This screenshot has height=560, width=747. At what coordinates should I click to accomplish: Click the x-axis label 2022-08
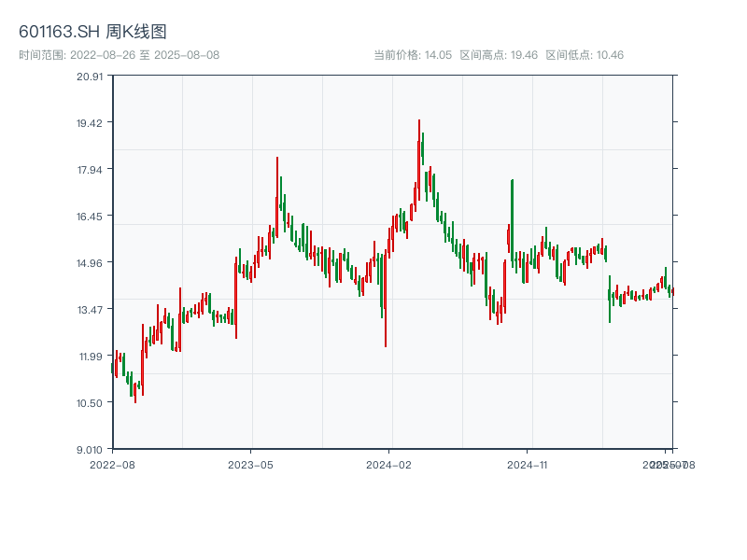click(112, 465)
